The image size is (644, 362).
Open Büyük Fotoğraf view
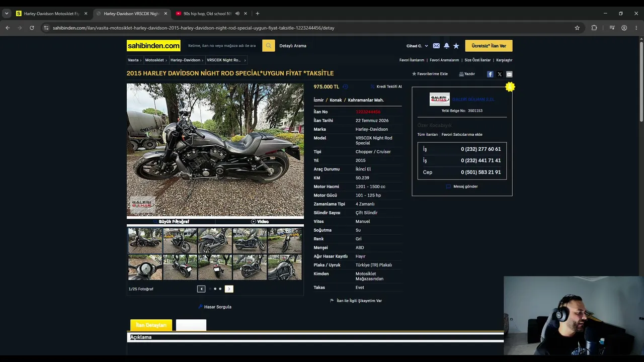171,221
